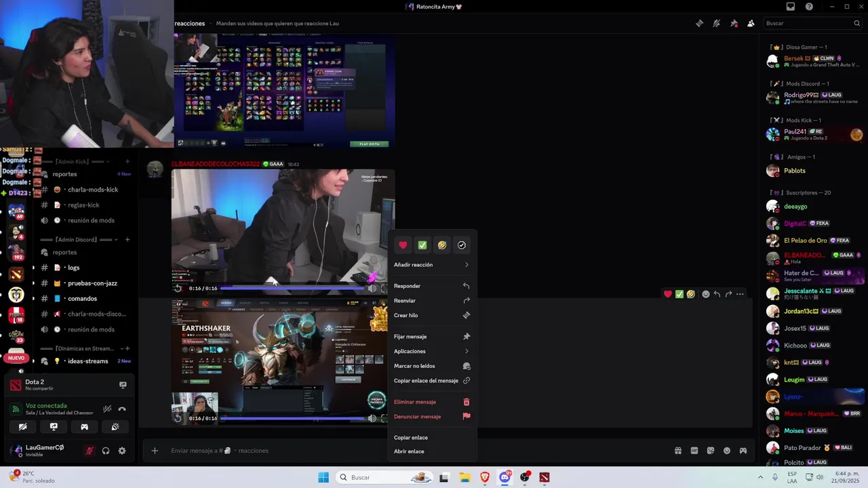Open the ideas-streams channel
The height and width of the screenshot is (488, 868).
[85, 361]
